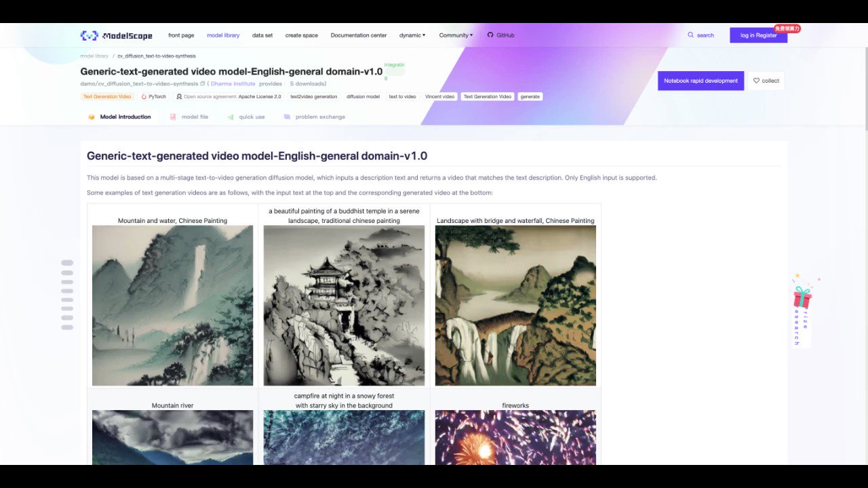Screen dimensions: 868x488
Task: Click the PyTorch icon in the tag row
Action: pos(144,96)
